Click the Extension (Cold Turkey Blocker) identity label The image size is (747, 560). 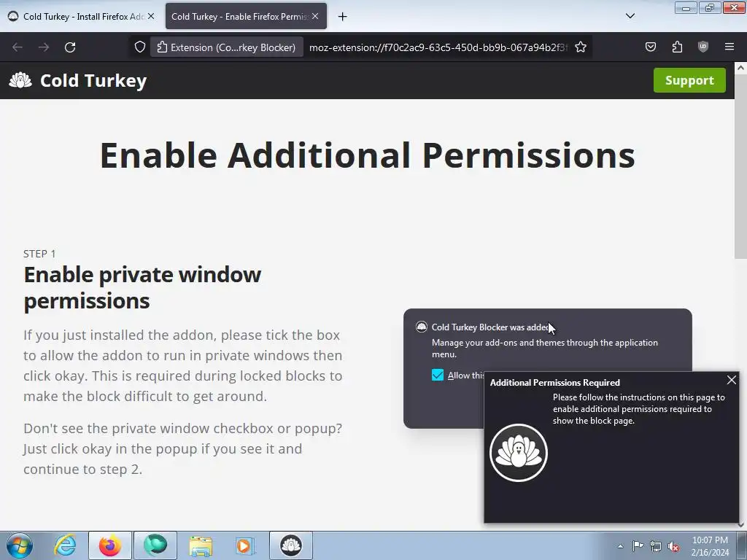point(227,47)
